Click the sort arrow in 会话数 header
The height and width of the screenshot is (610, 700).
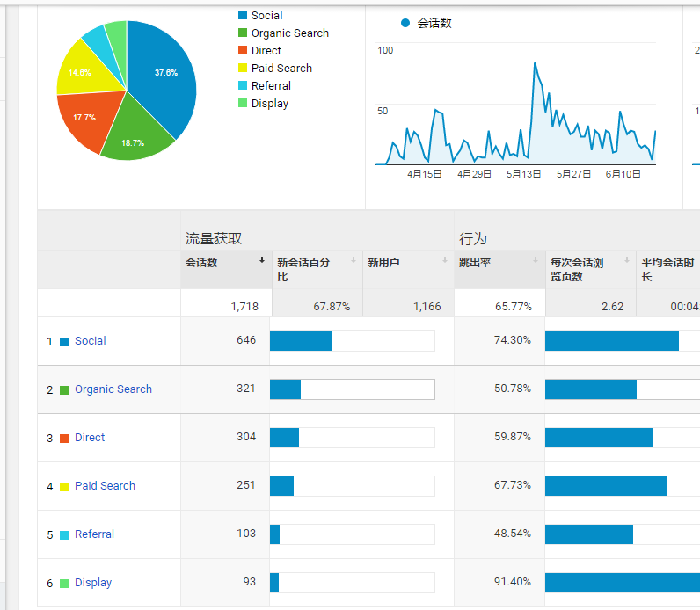[261, 260]
